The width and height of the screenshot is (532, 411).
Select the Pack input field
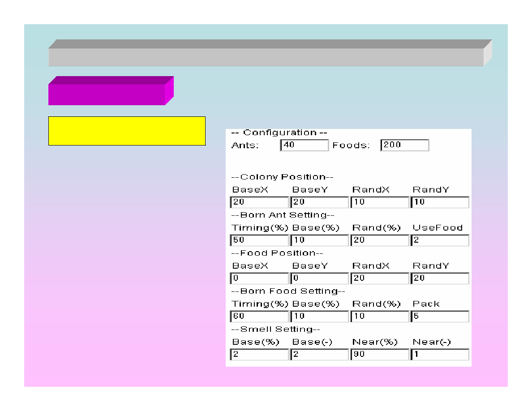(440, 317)
